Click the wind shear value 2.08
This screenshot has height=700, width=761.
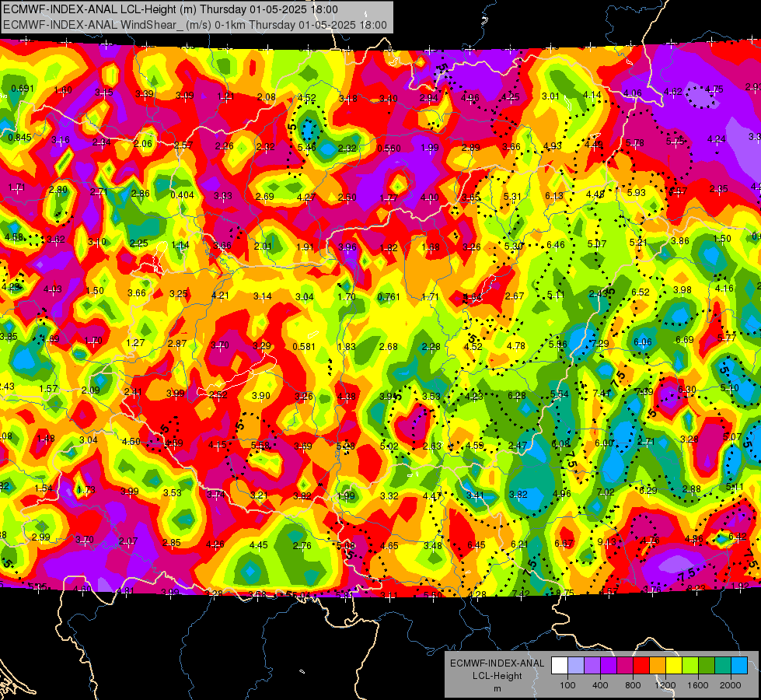[267, 97]
